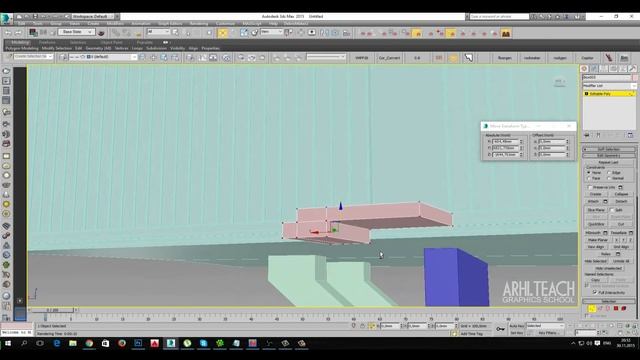Click the key icon left of Auto Key

click(500, 329)
